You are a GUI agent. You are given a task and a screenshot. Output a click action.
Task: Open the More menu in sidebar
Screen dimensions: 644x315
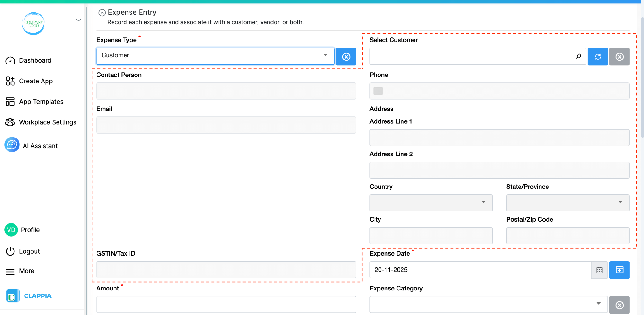tap(26, 271)
